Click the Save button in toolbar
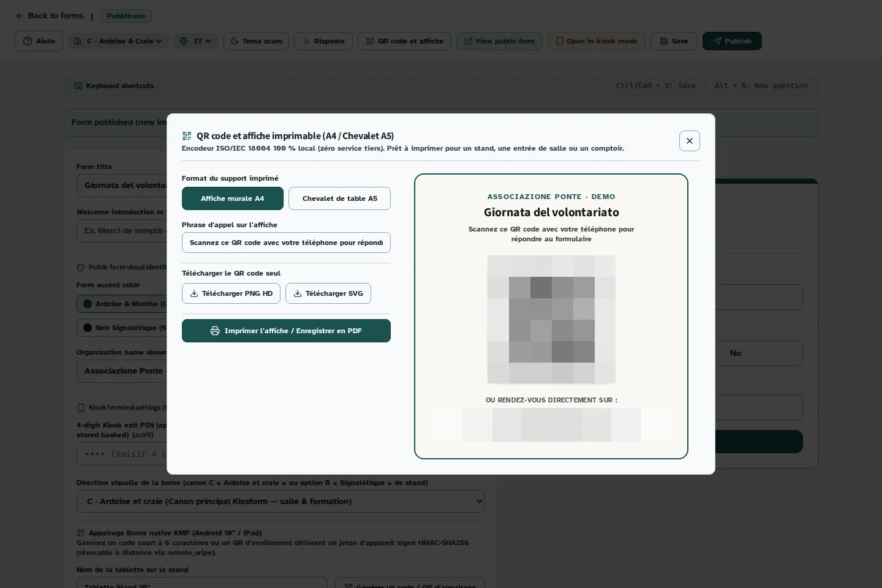This screenshot has height=588, width=882. pyautogui.click(x=674, y=41)
